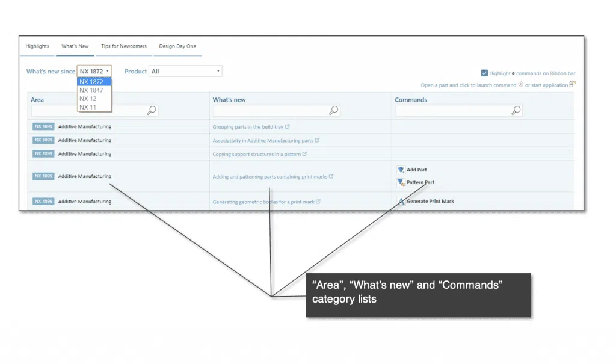Viewport: 616px width, 364px height.
Task: Open the Design Day One tab
Action: pyautogui.click(x=177, y=46)
